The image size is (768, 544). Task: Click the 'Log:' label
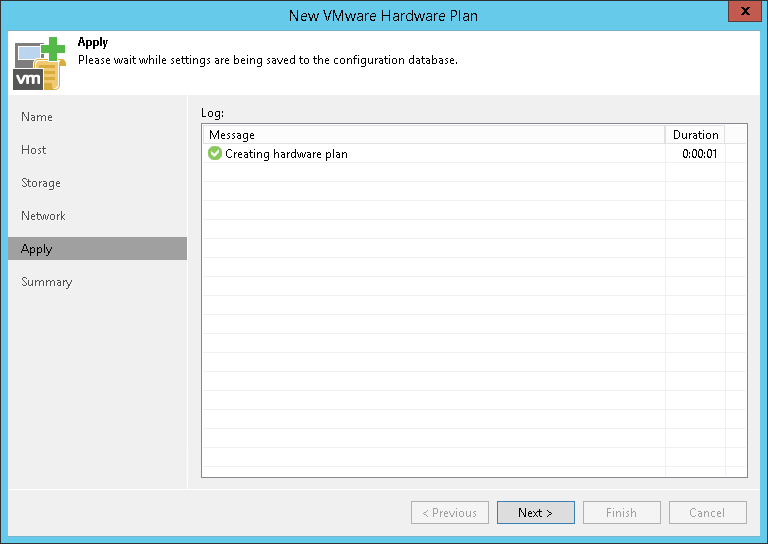pos(212,113)
